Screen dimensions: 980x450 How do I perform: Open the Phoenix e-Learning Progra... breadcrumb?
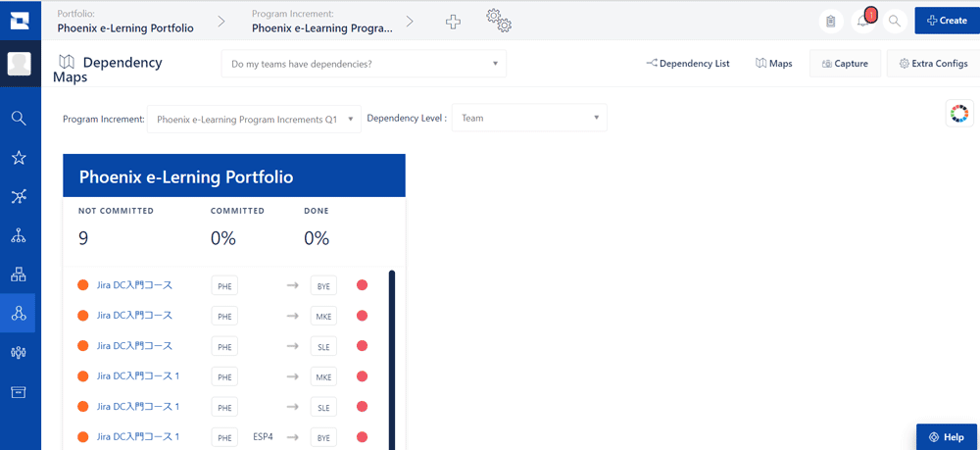coord(322,28)
